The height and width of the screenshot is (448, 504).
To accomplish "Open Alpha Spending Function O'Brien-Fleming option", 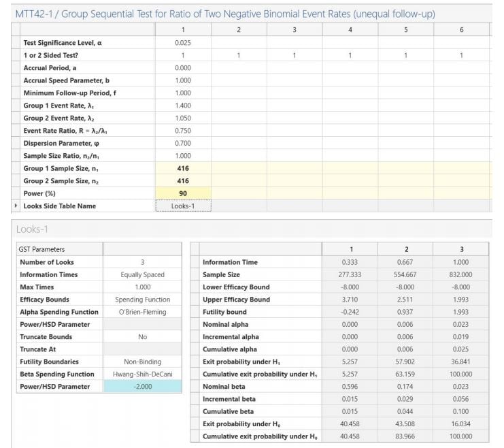I will pyautogui.click(x=142, y=312).
